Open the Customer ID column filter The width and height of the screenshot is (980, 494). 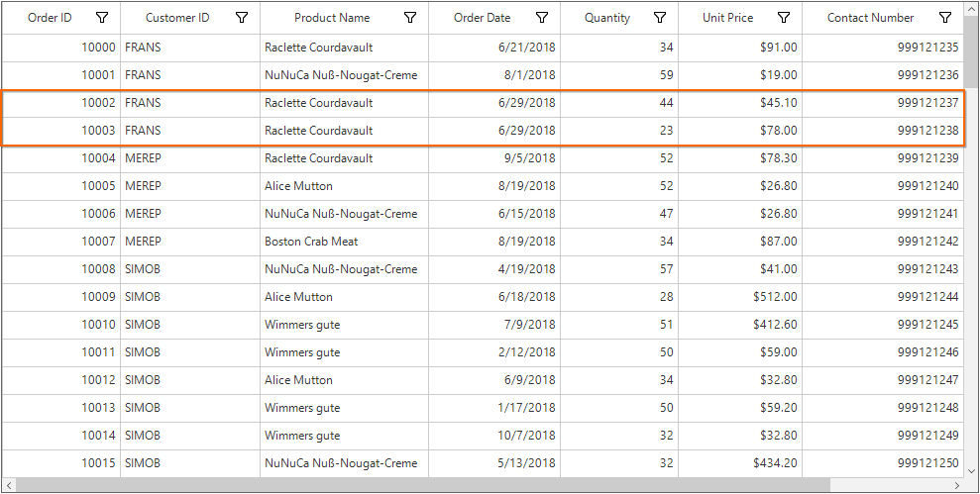click(x=242, y=18)
